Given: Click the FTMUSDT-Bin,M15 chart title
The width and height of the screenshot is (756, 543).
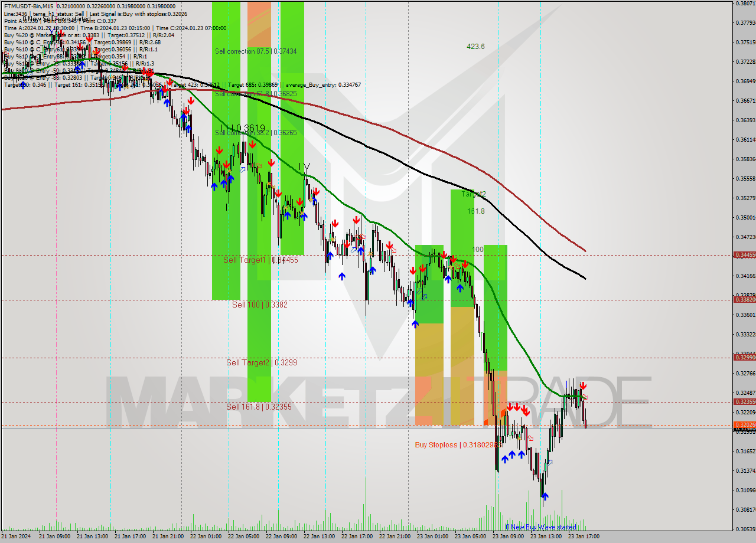Looking at the screenshot, I should click(x=28, y=6).
